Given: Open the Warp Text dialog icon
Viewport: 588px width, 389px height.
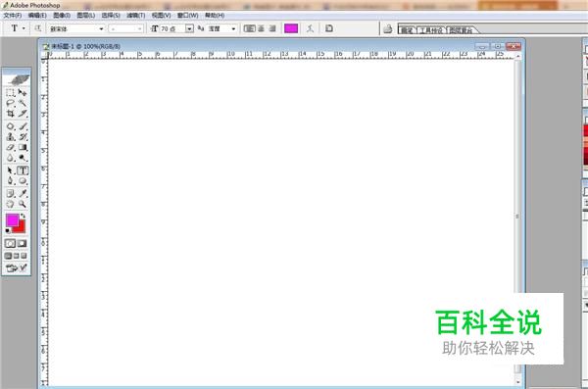Looking at the screenshot, I should [x=310, y=28].
